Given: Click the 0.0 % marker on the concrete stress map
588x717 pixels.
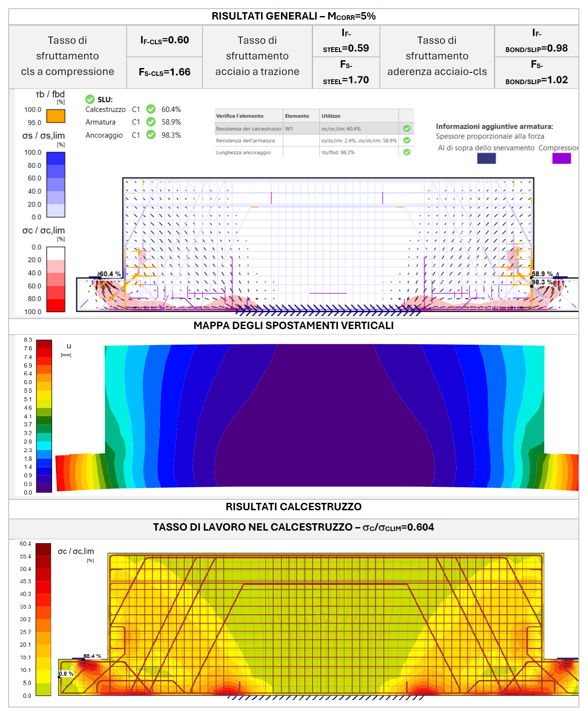Looking at the screenshot, I should point(66,674).
